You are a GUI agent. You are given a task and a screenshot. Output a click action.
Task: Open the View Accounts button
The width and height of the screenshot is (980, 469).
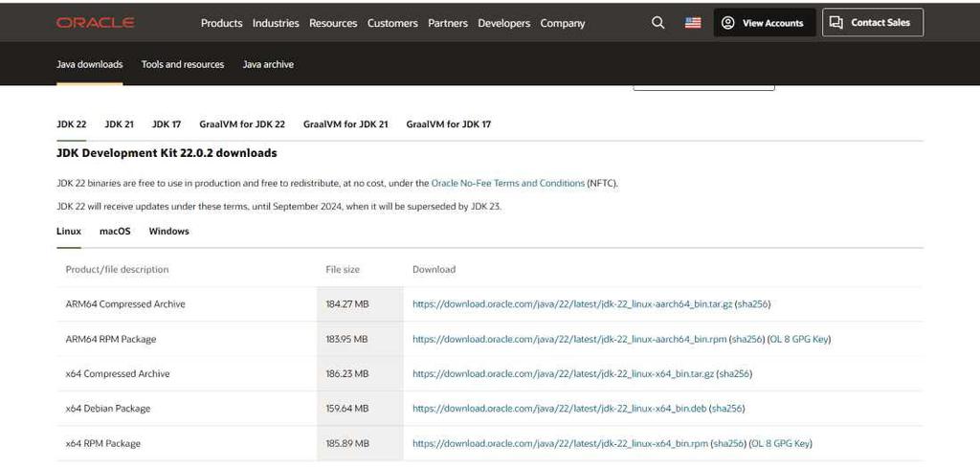tap(764, 23)
